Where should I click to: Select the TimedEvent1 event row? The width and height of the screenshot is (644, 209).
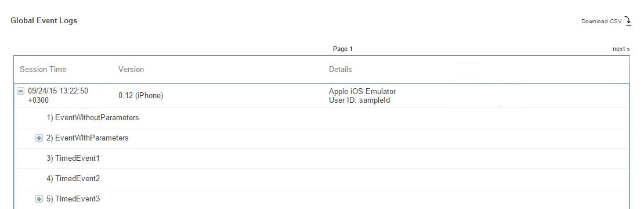pyautogui.click(x=321, y=158)
